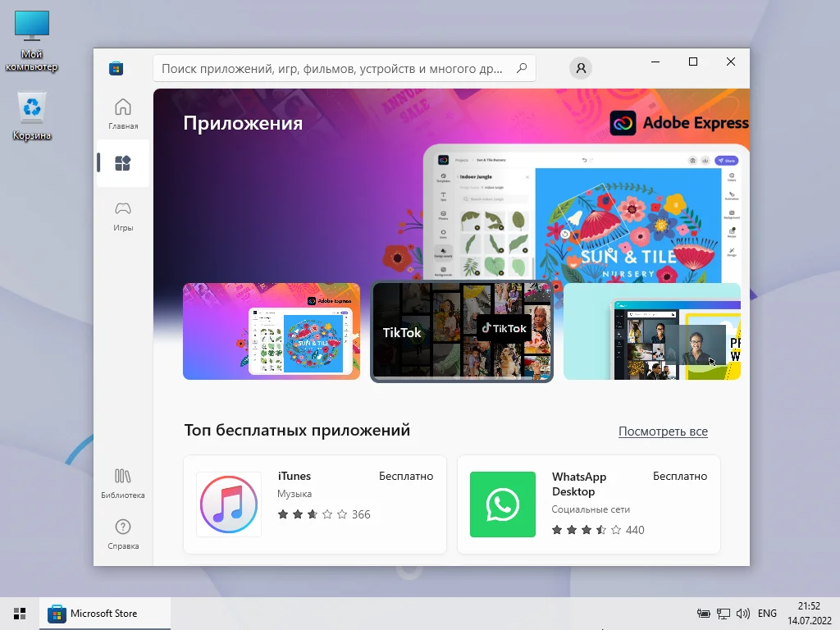The image size is (840, 630).
Task: Maximize the Microsoft Store window
Action: coord(692,62)
